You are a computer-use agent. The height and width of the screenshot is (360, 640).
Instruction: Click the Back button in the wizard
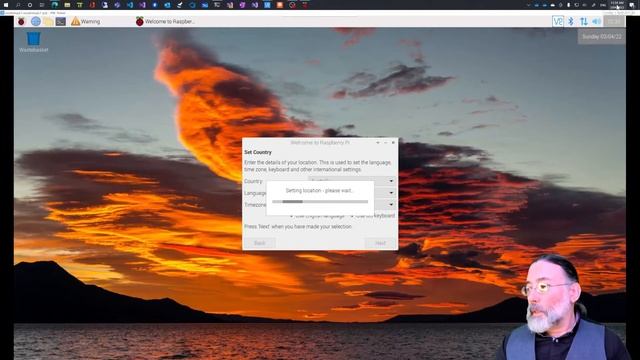pos(260,243)
